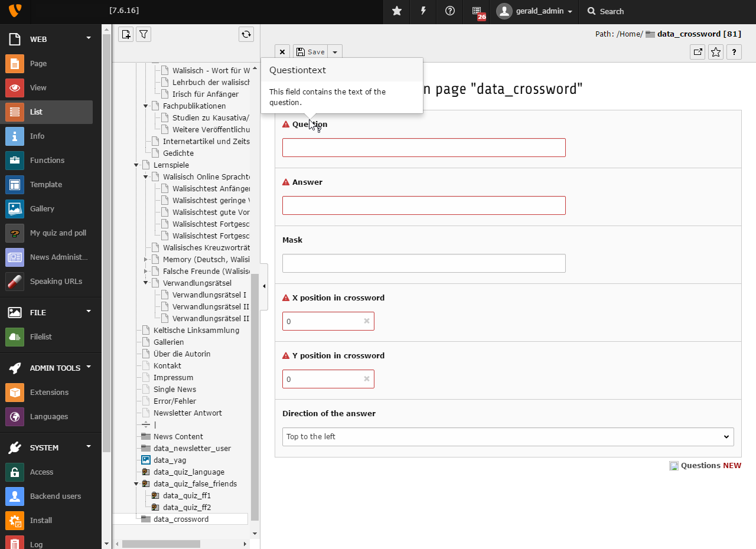The height and width of the screenshot is (549, 756).
Task: Open the page tree filter
Action: coord(144,34)
